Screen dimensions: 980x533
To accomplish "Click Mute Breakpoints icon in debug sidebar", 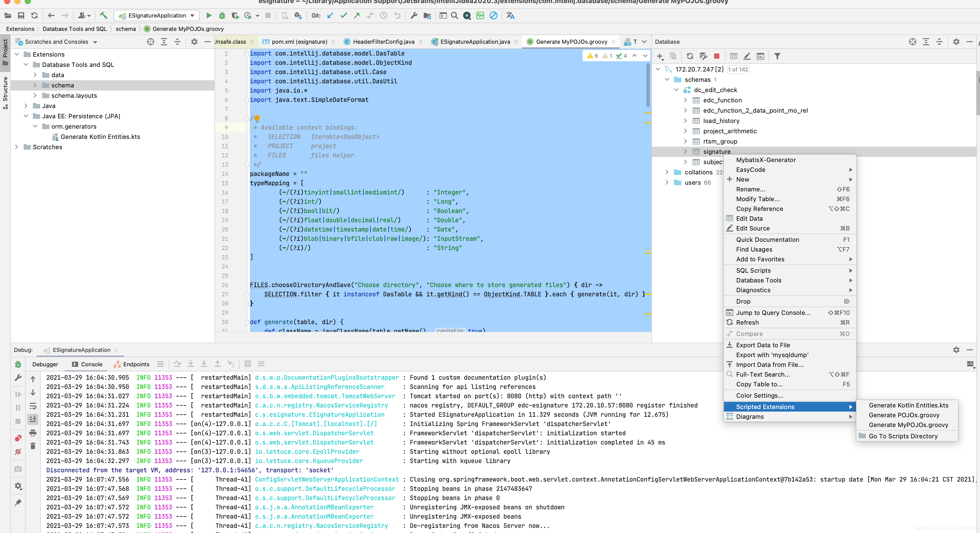I will tap(18, 452).
